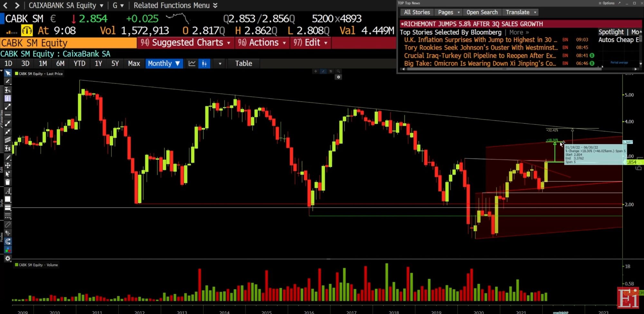Open the font style tool
The width and height of the screenshot is (644, 314).
click(x=8, y=191)
